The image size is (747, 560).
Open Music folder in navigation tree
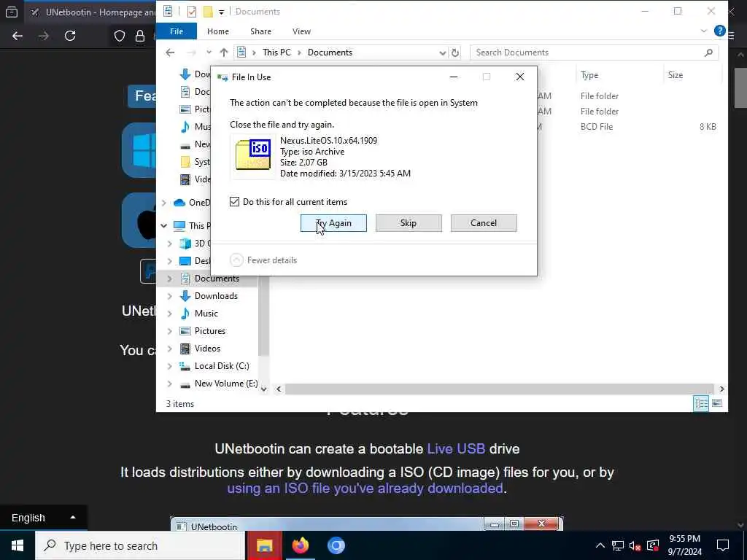coord(206,314)
